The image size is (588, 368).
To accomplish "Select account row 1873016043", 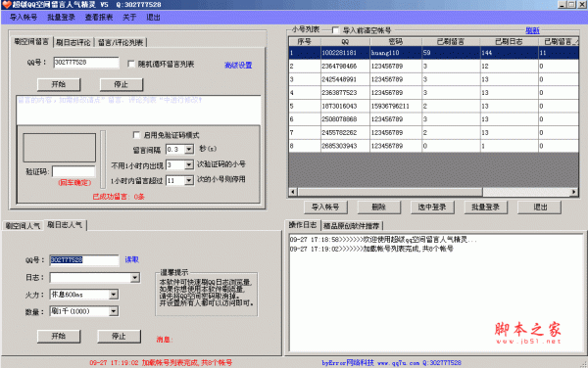I will 434,106.
